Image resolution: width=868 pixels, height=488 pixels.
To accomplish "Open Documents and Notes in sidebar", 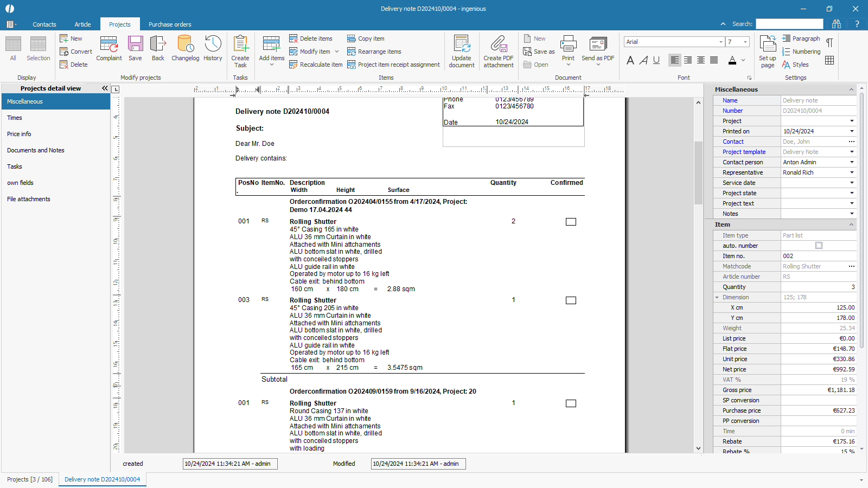I will 36,150.
